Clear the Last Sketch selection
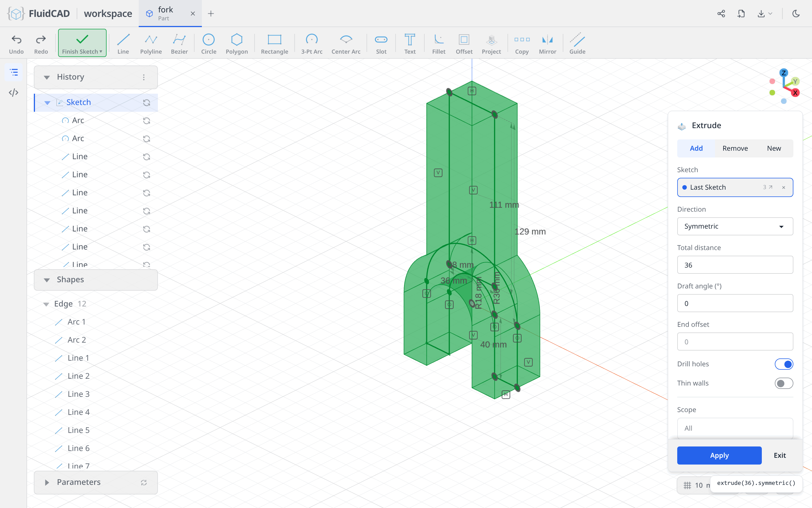This screenshot has height=508, width=812. click(784, 187)
